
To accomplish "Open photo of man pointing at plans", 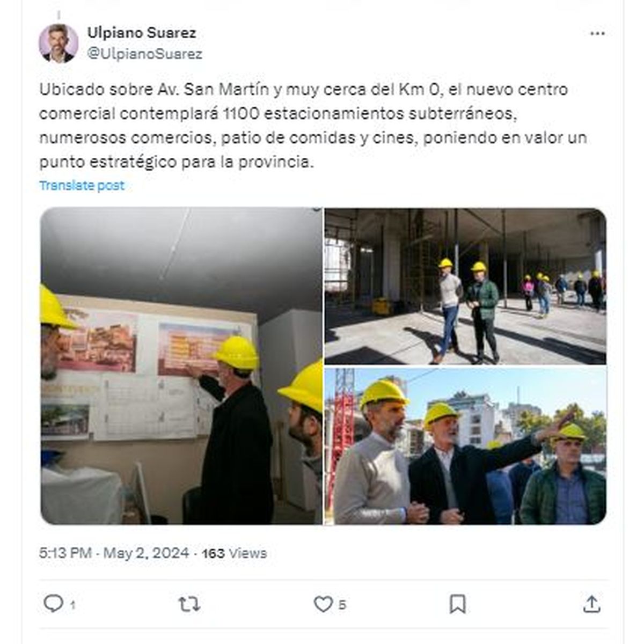I will click(x=181, y=366).
